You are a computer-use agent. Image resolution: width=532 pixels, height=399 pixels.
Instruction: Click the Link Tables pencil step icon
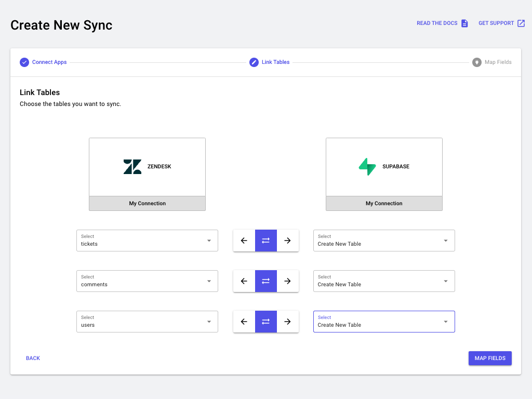click(x=254, y=62)
